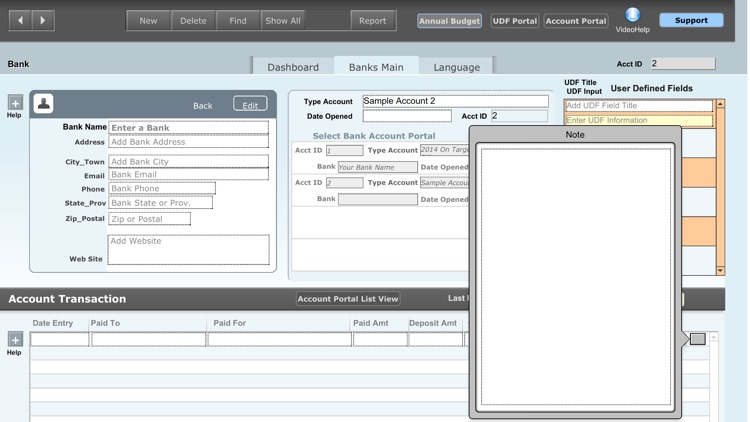Click the Edit button in Bank panel
Screen dimensions: 750x422
pos(250,105)
